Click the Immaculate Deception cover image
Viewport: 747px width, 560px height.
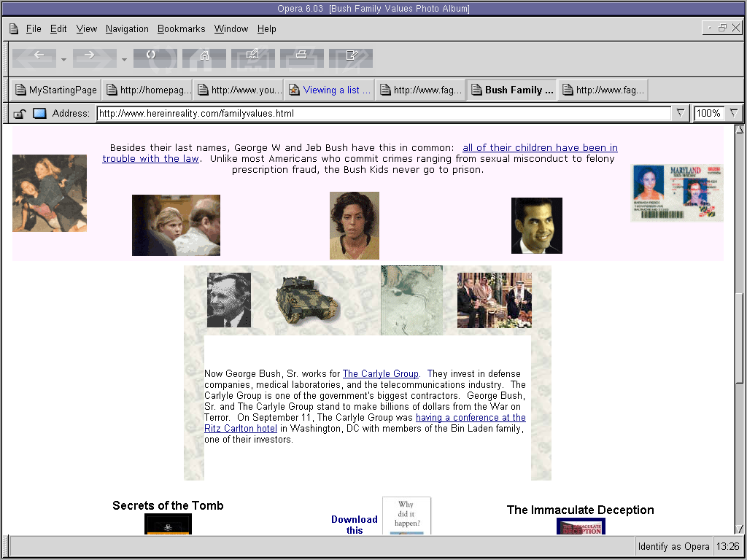pos(581,526)
